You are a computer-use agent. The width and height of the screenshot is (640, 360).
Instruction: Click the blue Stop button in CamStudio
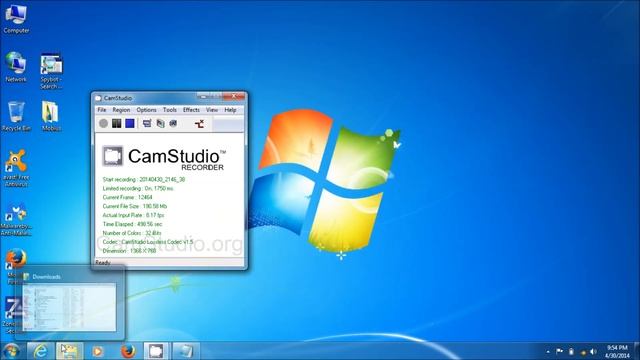click(130, 123)
